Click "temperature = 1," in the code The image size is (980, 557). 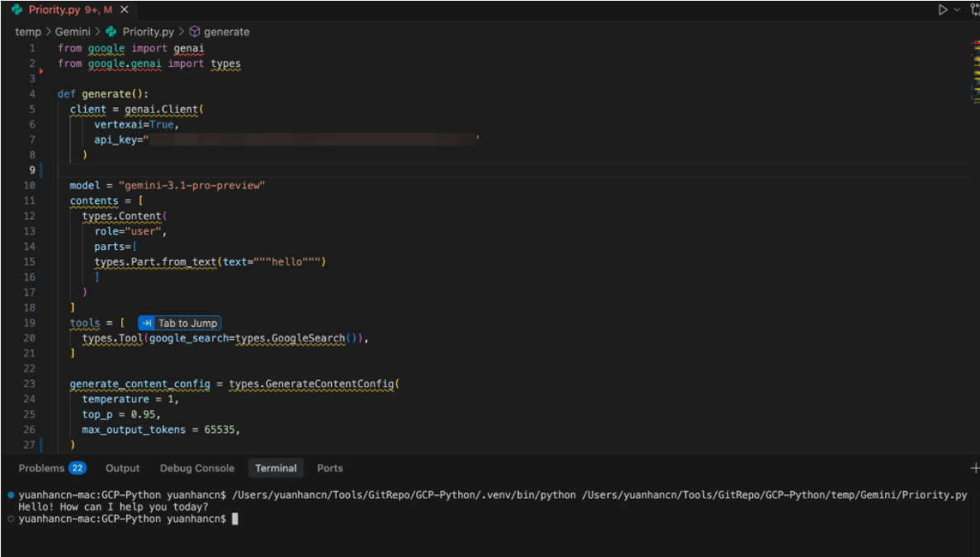tap(130, 399)
